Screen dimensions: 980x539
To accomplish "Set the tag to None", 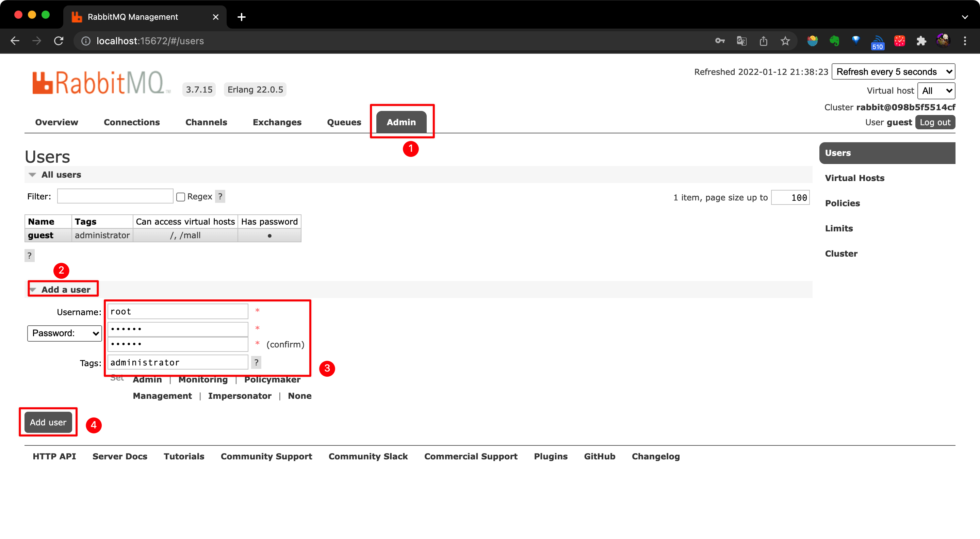I will tap(299, 396).
